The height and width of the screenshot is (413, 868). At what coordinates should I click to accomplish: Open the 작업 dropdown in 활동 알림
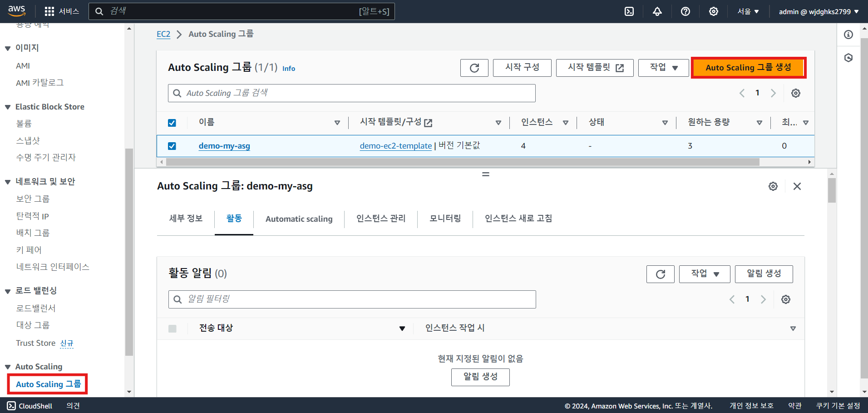[705, 274]
